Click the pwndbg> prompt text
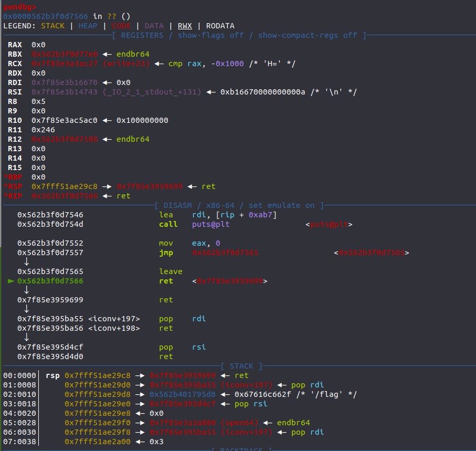The width and height of the screenshot is (476, 451). [x=20, y=7]
